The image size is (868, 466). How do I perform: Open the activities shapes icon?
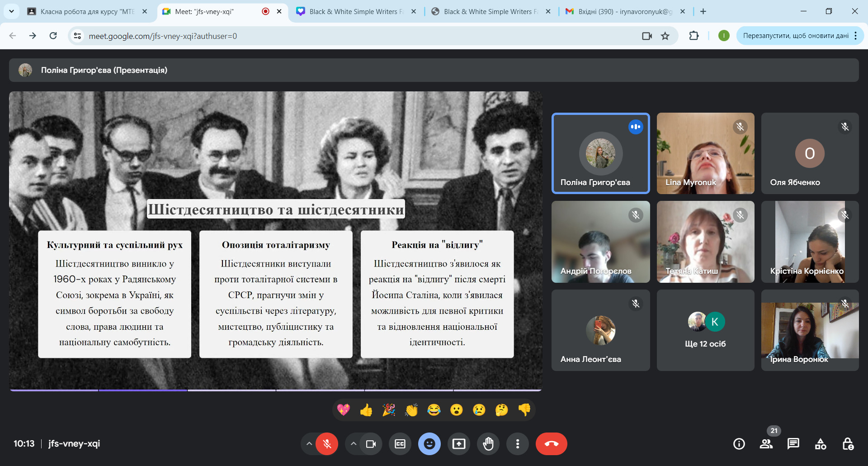(820, 444)
